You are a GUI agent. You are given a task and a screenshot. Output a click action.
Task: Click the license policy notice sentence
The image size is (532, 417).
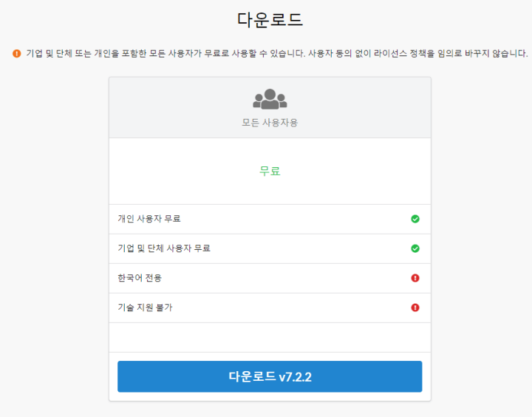click(277, 53)
